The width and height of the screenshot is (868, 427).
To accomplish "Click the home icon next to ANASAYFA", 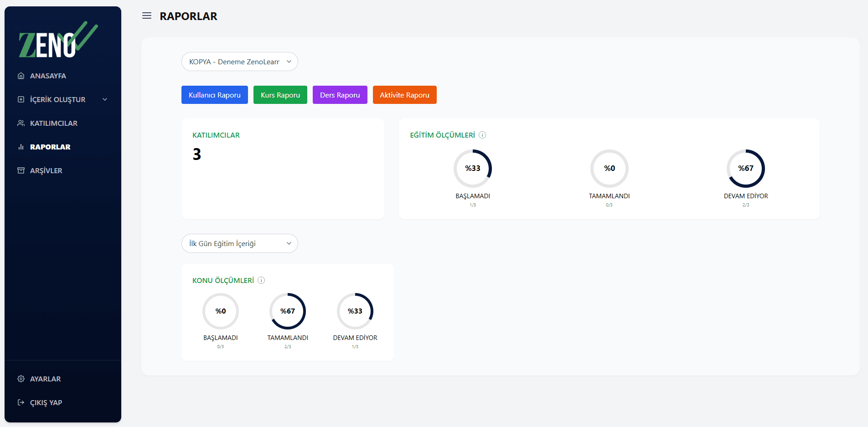I will (x=21, y=76).
